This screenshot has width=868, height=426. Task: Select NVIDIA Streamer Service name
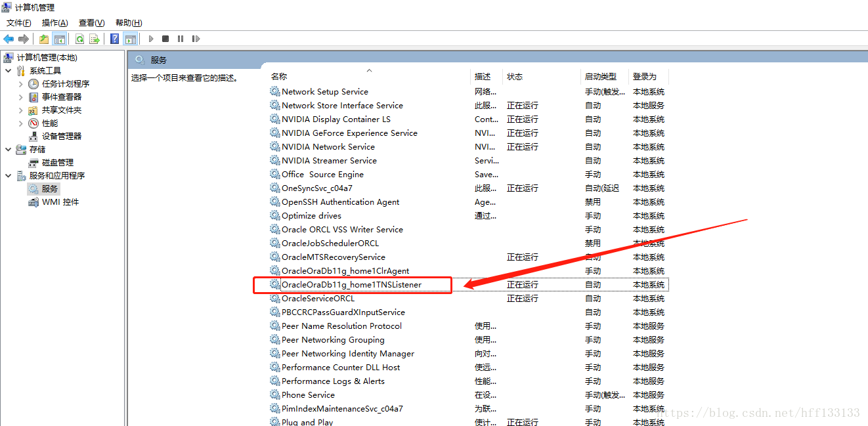tap(329, 160)
